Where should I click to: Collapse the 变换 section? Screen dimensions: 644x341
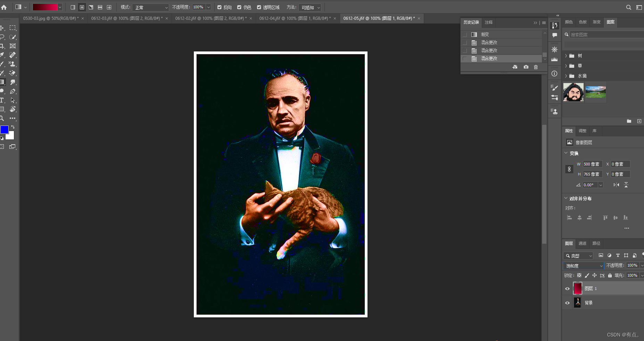click(x=566, y=153)
